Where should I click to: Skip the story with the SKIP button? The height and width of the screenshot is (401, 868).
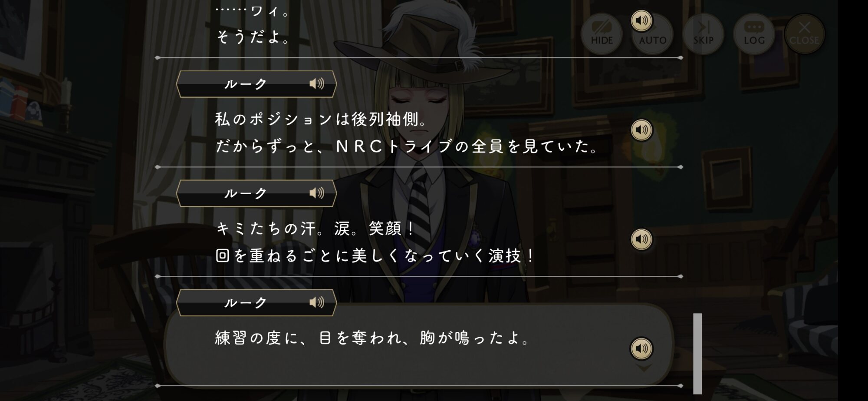coord(703,34)
